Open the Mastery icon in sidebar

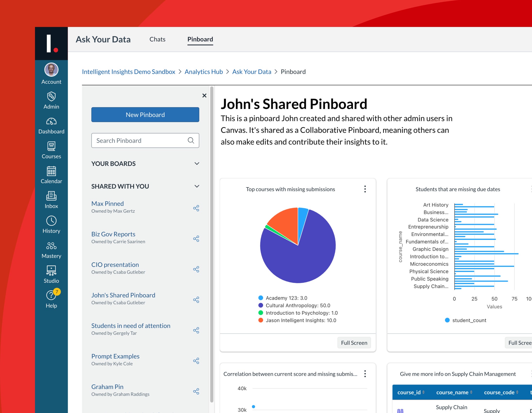51,245
